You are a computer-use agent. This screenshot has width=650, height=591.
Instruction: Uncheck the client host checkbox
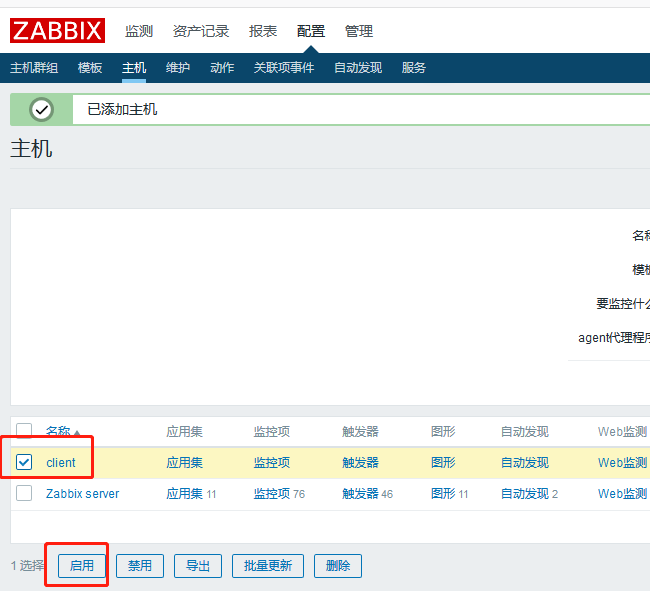point(24,462)
